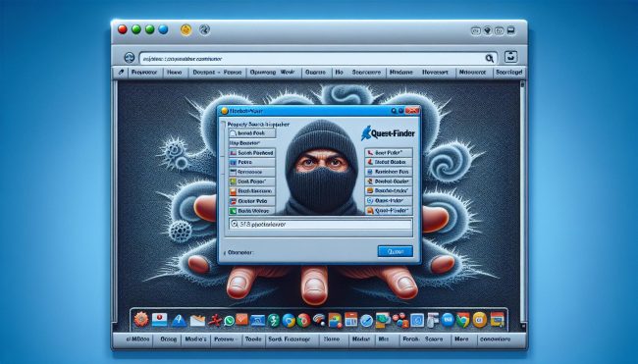The height and width of the screenshot is (364, 638).
Task: Open the last yellow and red dock icon
Action: point(498,320)
